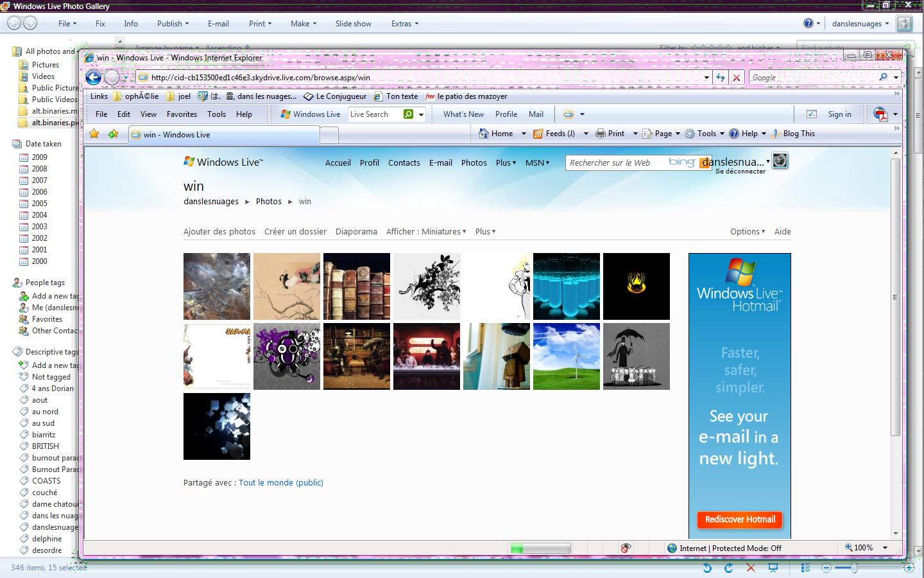Click the Photo Gallery zoom slider handle
Screen dimensions: 924x578
[x=854, y=568]
